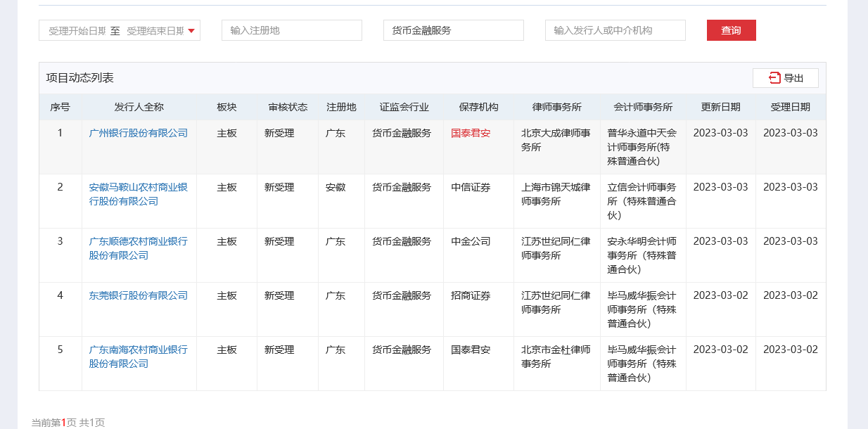Click the 会计师事务所 column header
This screenshot has width=868, height=429.
click(x=643, y=107)
